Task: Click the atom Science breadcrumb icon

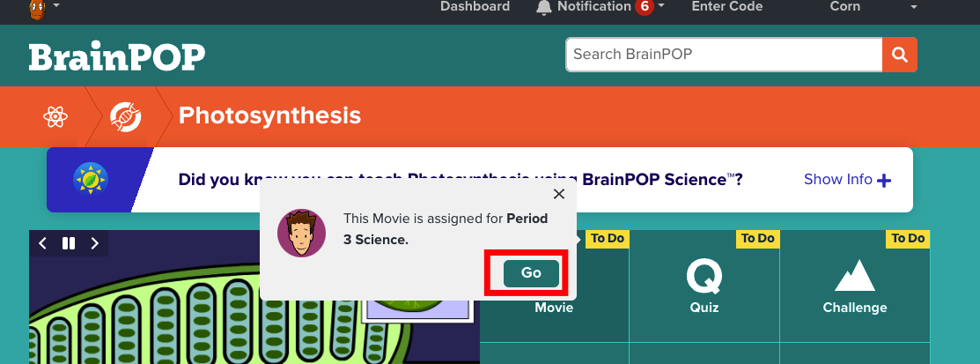Action: 55,116
